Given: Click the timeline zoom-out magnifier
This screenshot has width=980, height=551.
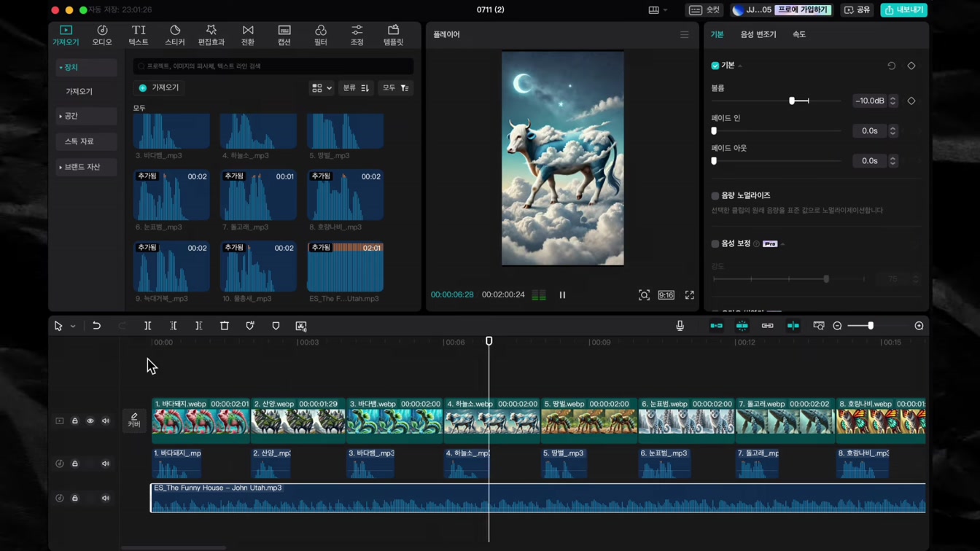Looking at the screenshot, I should tap(837, 326).
